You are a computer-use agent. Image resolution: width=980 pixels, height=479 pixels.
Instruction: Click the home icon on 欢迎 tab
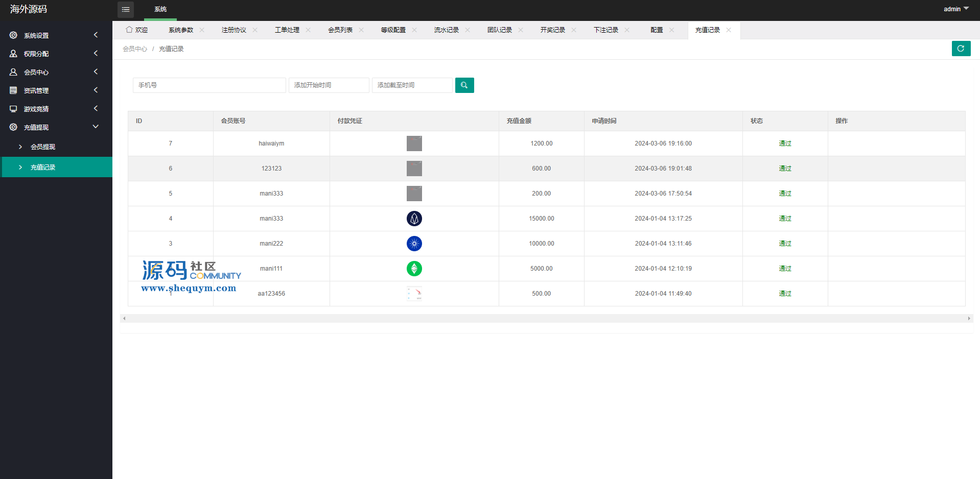pos(129,30)
